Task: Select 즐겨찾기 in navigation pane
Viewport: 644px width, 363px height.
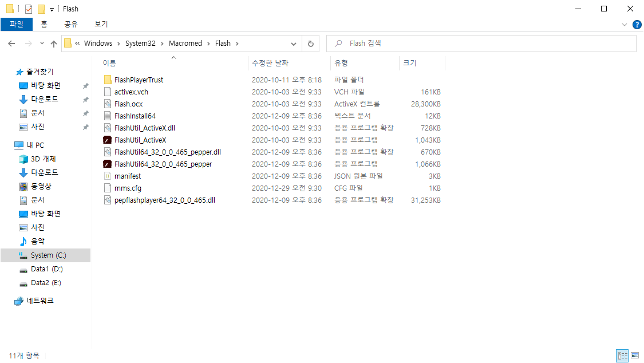Action: tap(40, 72)
